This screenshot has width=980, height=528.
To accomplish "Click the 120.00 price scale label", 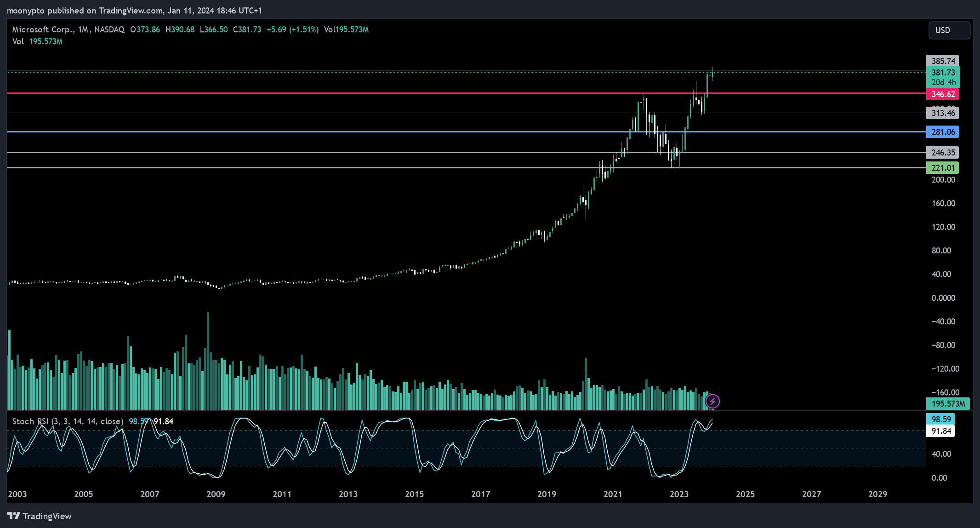I will pyautogui.click(x=943, y=227).
